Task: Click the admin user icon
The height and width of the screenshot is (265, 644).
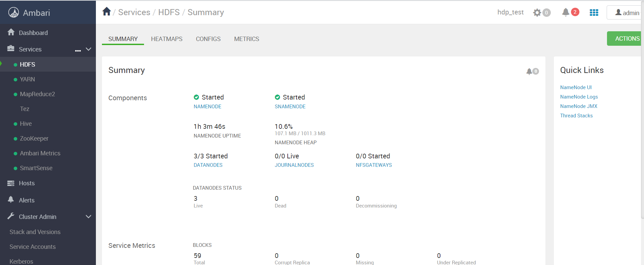Action: tap(618, 12)
